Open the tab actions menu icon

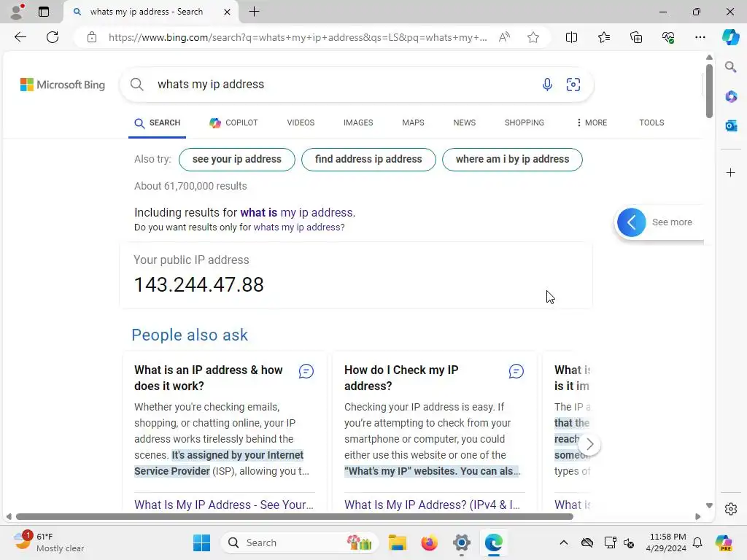pyautogui.click(x=44, y=12)
